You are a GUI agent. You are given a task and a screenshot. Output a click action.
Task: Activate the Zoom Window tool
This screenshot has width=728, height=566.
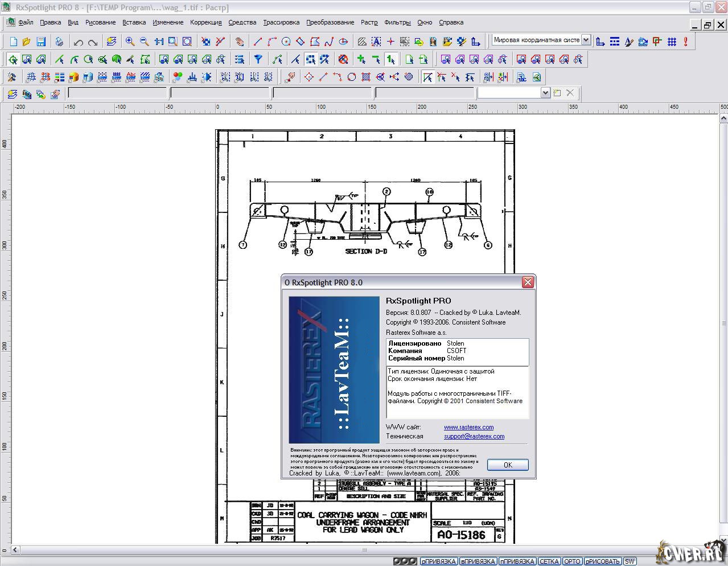pyautogui.click(x=172, y=42)
